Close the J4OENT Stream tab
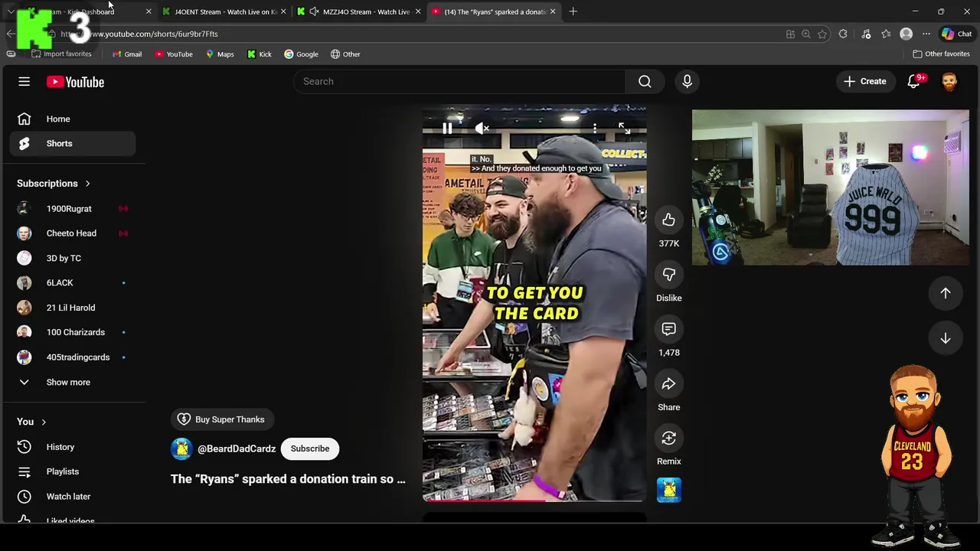 coord(283,11)
